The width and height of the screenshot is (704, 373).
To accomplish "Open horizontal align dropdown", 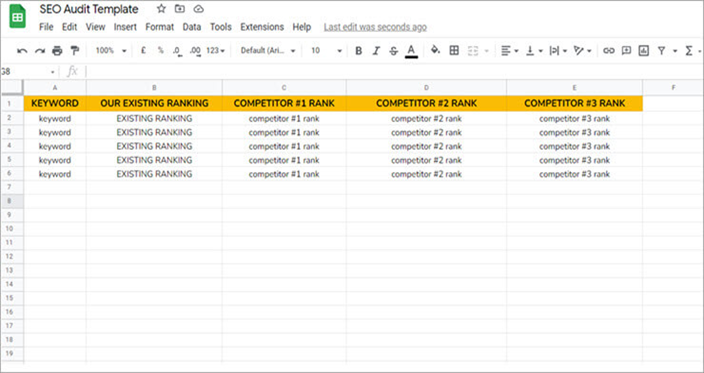I will pos(510,51).
